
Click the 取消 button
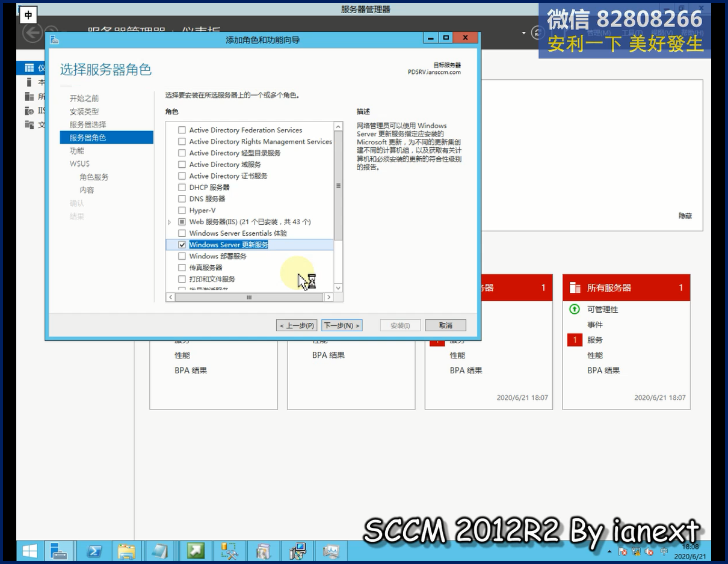click(445, 325)
